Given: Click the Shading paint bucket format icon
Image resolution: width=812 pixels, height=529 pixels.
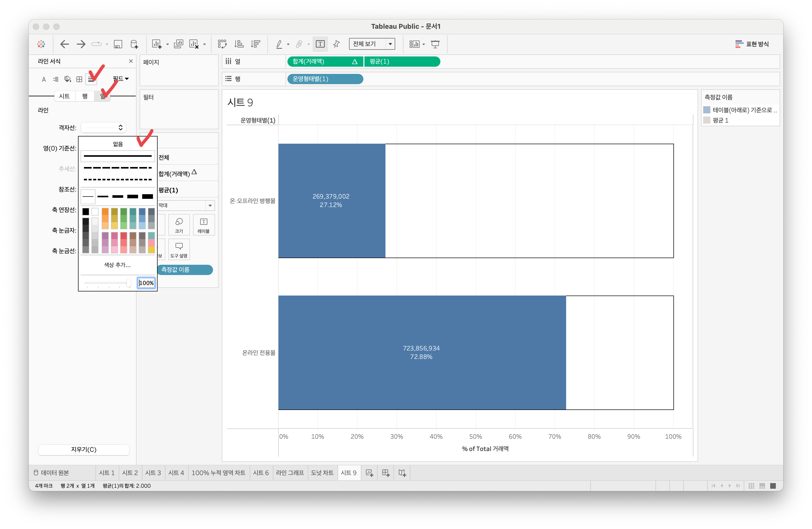Looking at the screenshot, I should 67,79.
